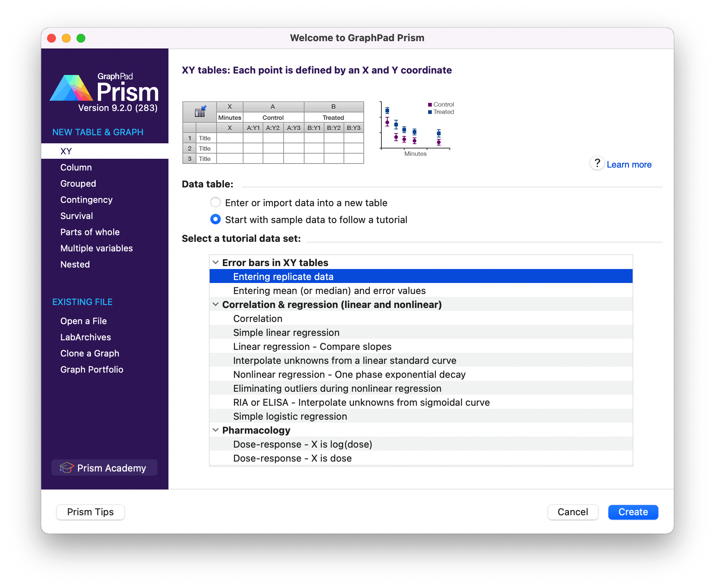Viewport: 715px width, 588px height.
Task: Click the Cancel button
Action: (x=573, y=512)
